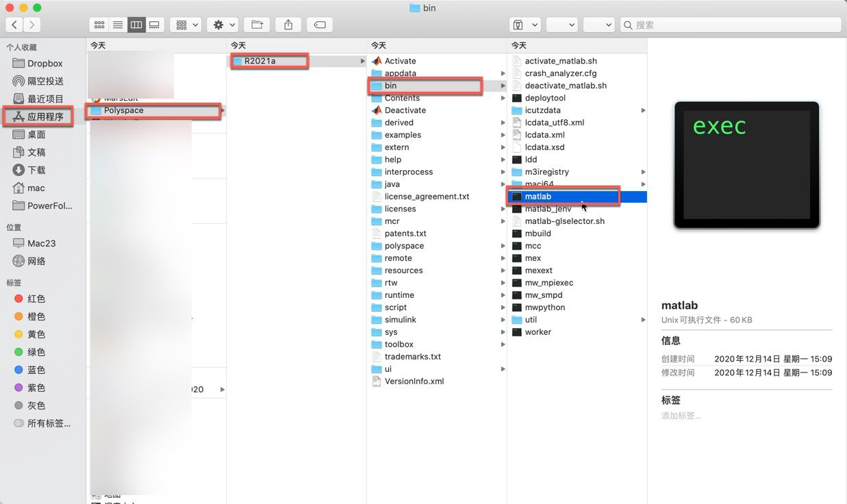The height and width of the screenshot is (504, 847).
Task: Switch to column view
Action: point(136,25)
